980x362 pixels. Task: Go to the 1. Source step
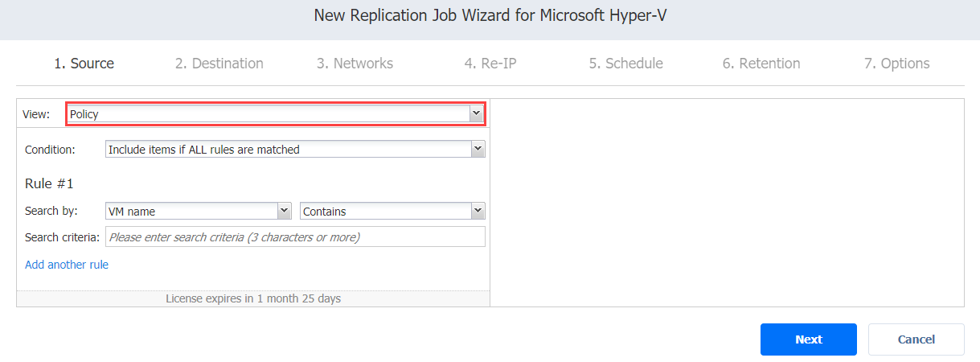pos(84,64)
